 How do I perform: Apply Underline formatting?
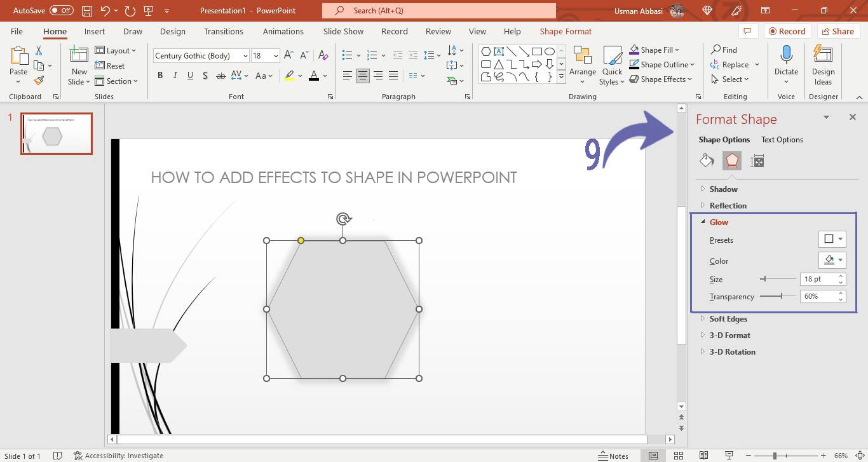point(190,76)
